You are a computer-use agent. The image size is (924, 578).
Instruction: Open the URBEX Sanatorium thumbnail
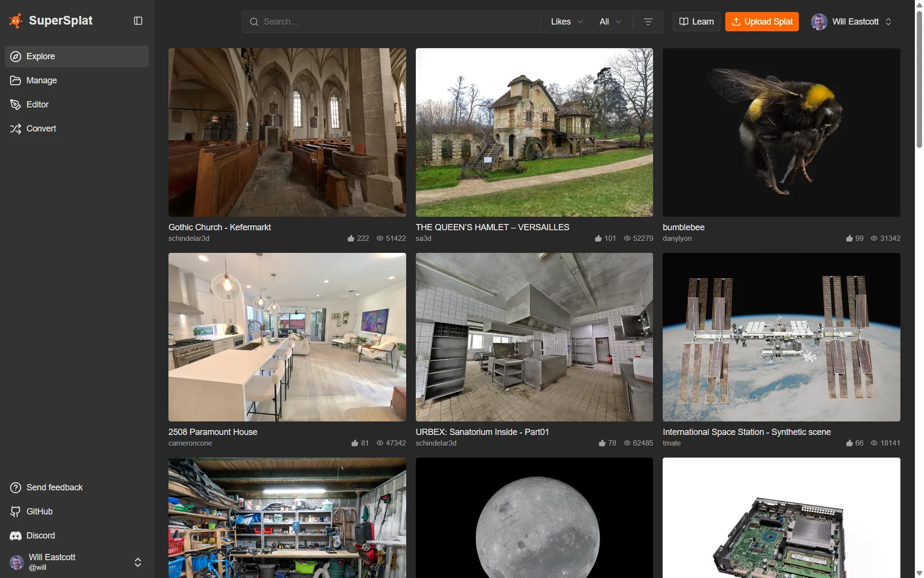(534, 337)
